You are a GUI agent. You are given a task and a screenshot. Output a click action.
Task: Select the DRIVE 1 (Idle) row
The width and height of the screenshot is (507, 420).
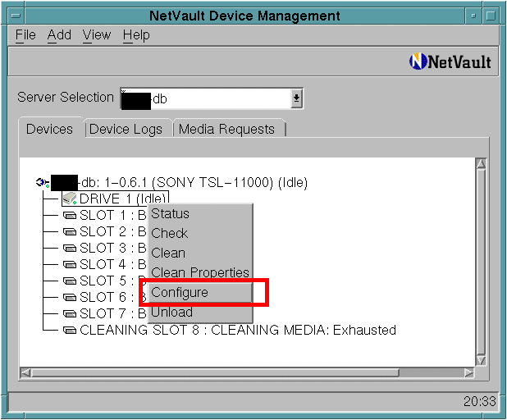[x=116, y=199]
